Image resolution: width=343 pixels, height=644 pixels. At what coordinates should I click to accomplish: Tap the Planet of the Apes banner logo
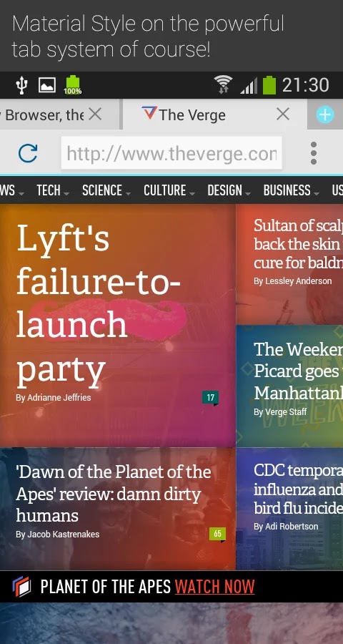[x=21, y=587]
